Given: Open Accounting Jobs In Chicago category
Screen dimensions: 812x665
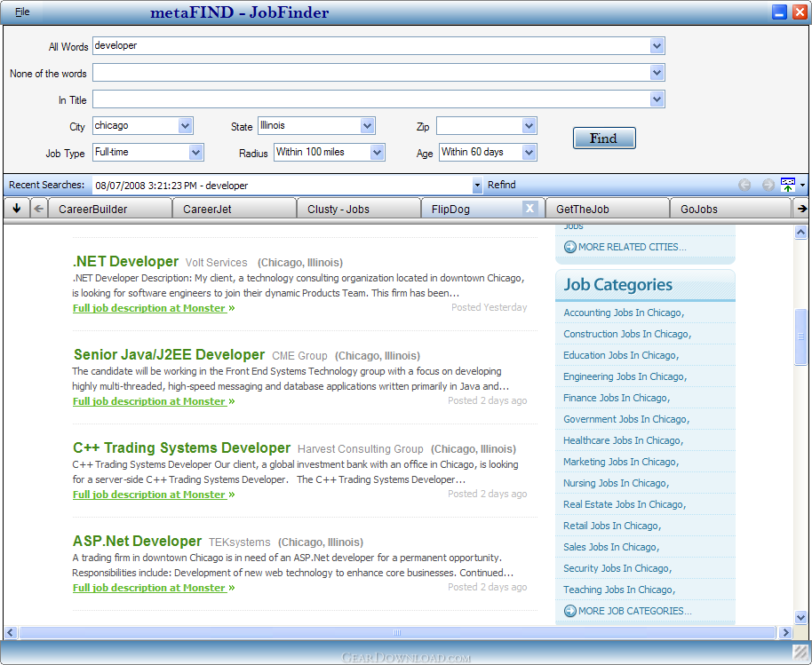Looking at the screenshot, I should coord(624,313).
